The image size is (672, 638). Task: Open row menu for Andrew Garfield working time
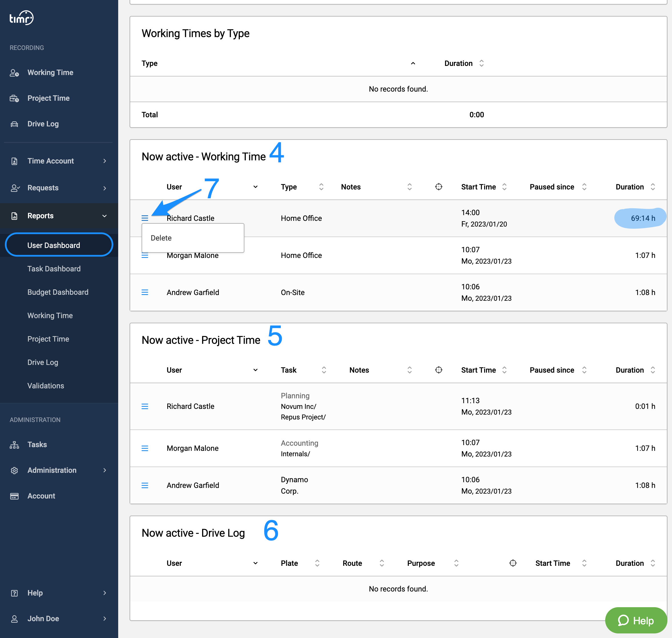[145, 292]
